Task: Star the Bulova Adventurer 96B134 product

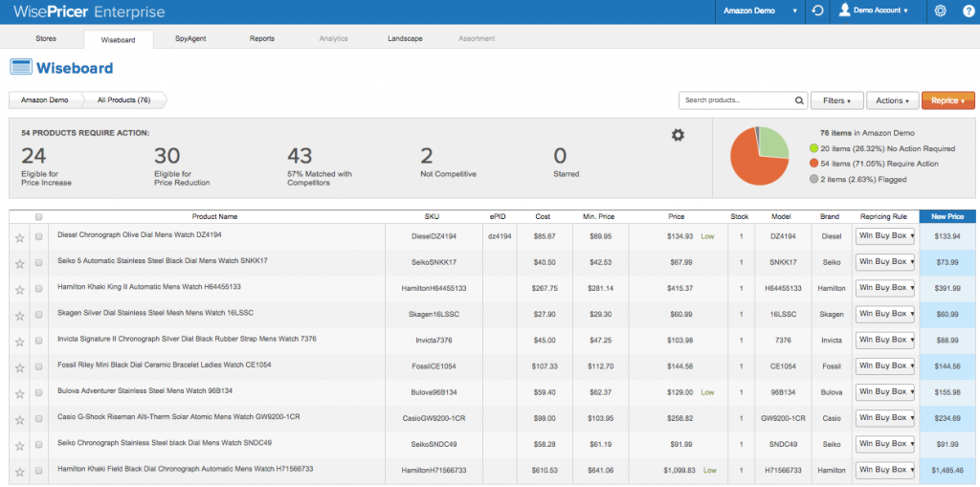Action: point(19,394)
